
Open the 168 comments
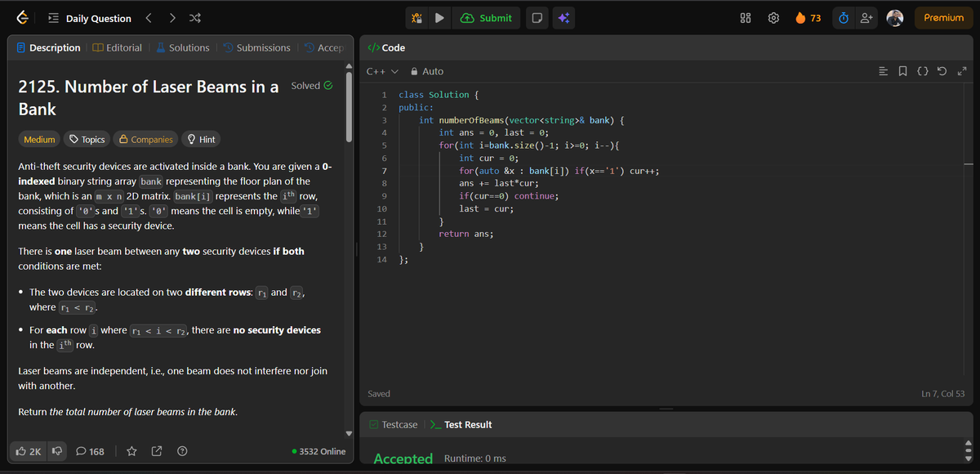click(90, 451)
